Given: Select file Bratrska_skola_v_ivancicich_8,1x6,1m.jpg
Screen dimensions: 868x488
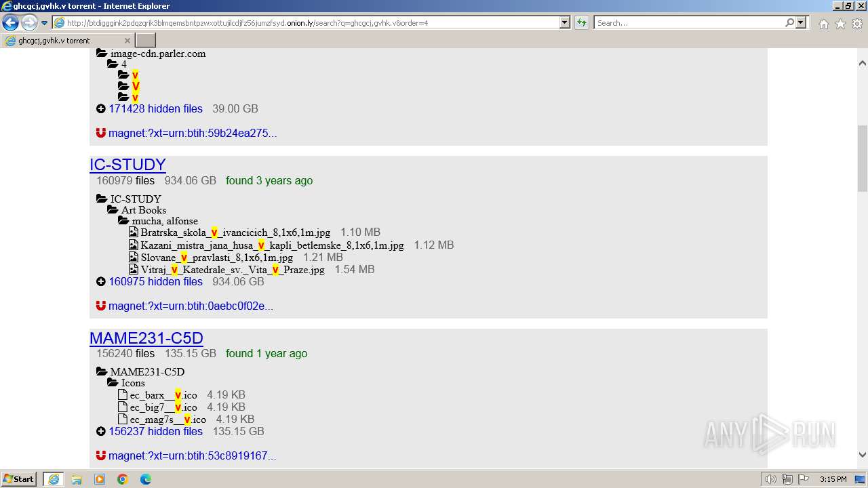Looking at the screenshot, I should [x=235, y=232].
